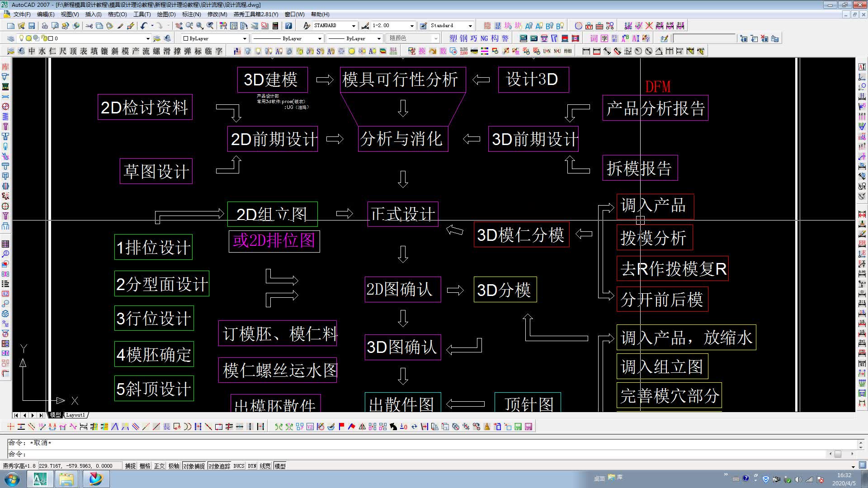Open the linetype ByLayer dropdown

coord(320,38)
